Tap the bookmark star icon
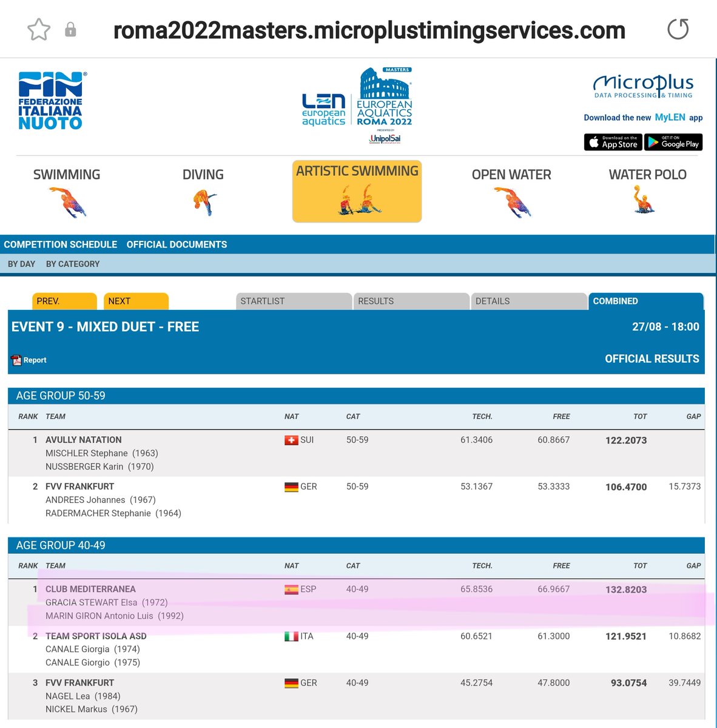The height and width of the screenshot is (728, 717). click(39, 29)
